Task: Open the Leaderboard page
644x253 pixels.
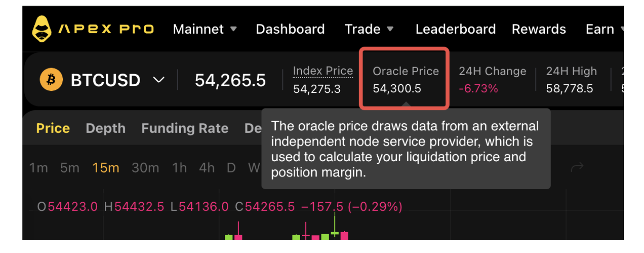Action: (x=455, y=29)
